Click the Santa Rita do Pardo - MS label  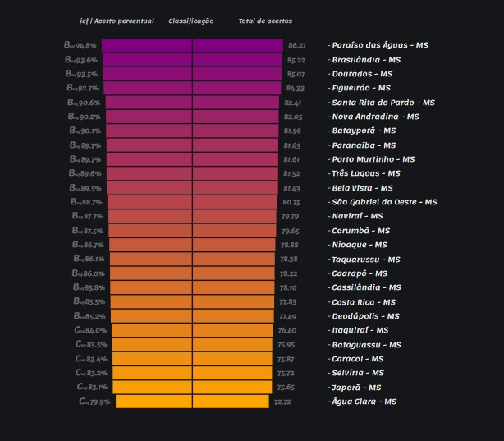tap(383, 103)
